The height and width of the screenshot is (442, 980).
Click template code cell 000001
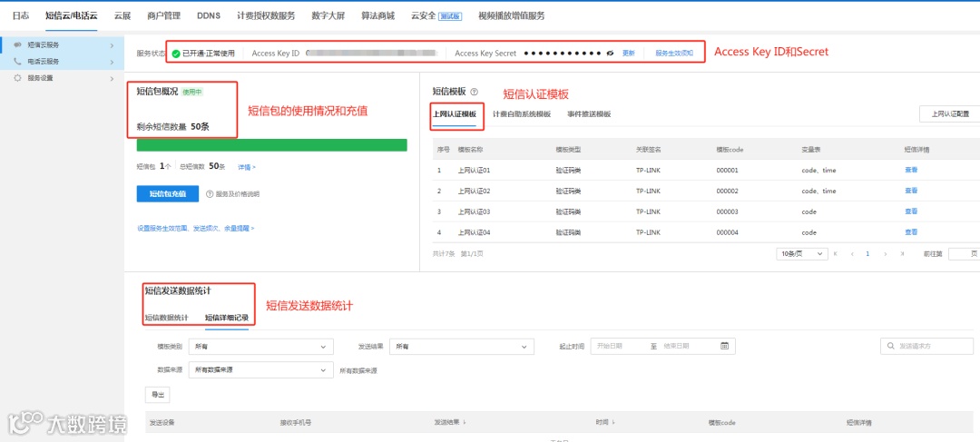pos(728,170)
